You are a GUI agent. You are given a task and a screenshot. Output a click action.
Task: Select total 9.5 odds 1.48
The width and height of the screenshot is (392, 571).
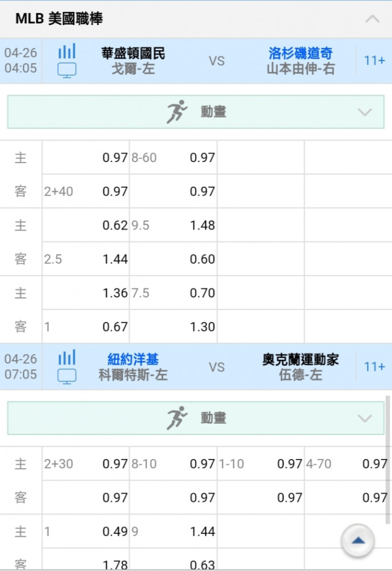tap(203, 226)
